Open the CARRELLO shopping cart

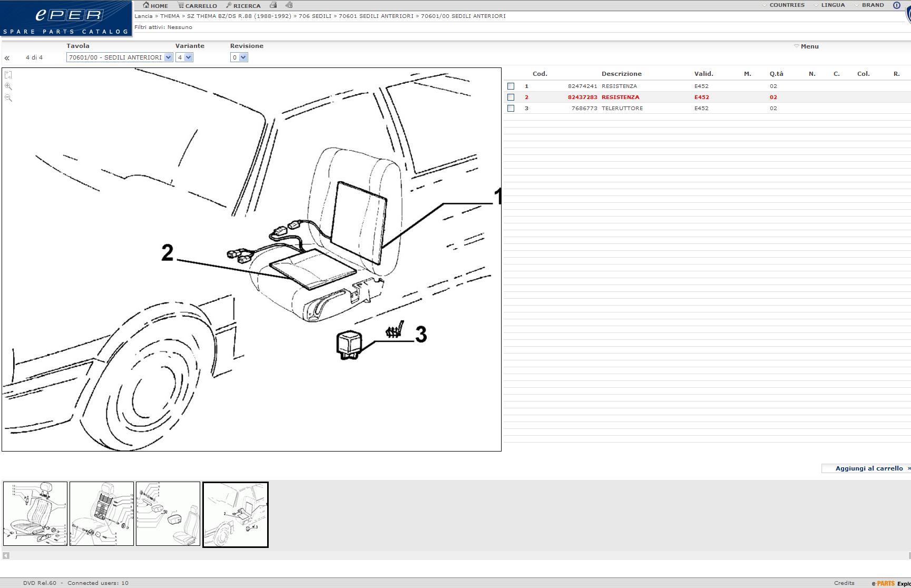[x=197, y=6]
